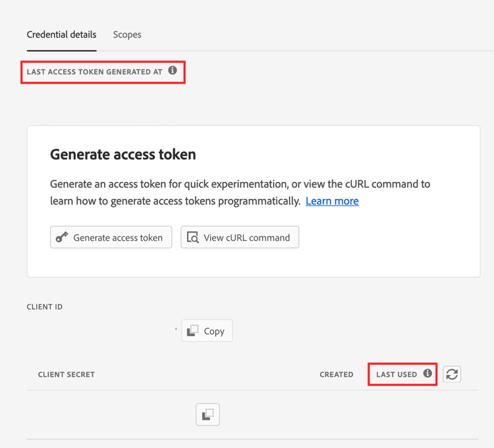
Task: Open the Credential details tab
Action: point(61,35)
